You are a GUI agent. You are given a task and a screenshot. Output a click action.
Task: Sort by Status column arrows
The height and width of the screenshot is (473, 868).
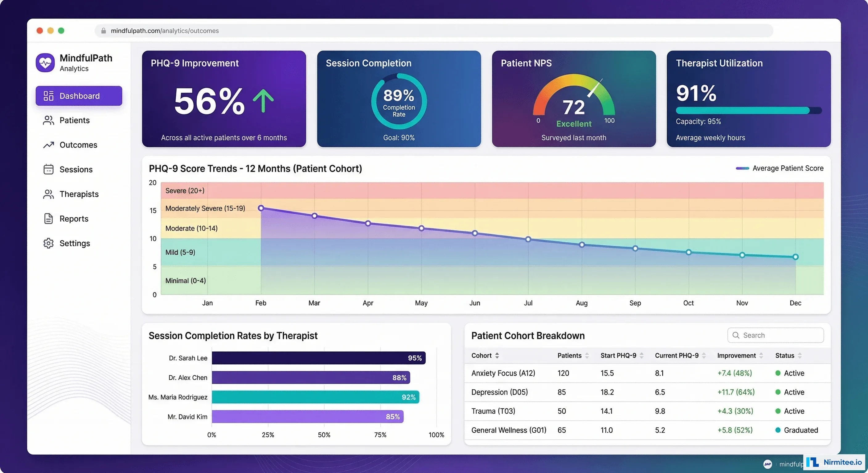pos(800,355)
